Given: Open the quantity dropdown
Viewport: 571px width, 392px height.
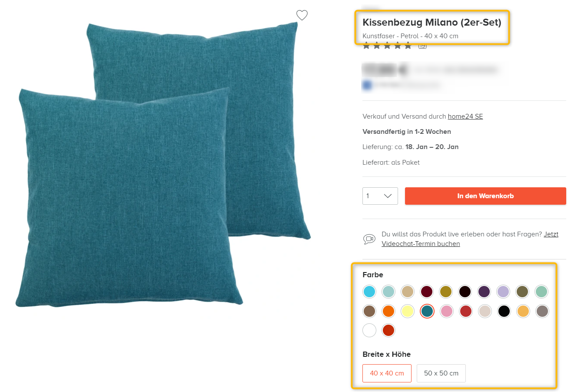Looking at the screenshot, I should 380,196.
